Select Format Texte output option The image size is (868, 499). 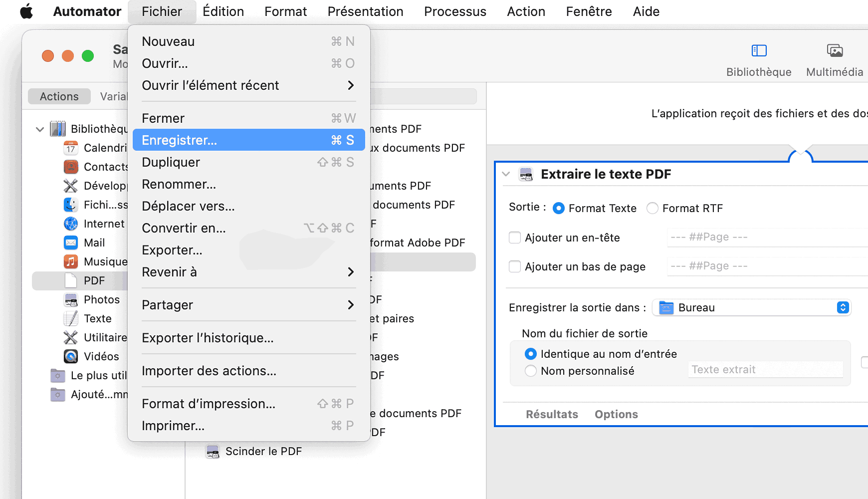coord(559,208)
